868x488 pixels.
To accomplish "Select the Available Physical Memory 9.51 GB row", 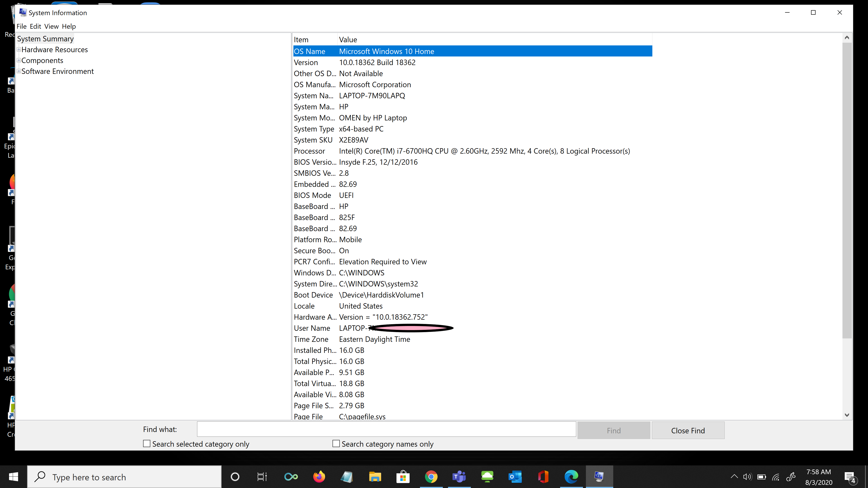I will click(x=472, y=372).
